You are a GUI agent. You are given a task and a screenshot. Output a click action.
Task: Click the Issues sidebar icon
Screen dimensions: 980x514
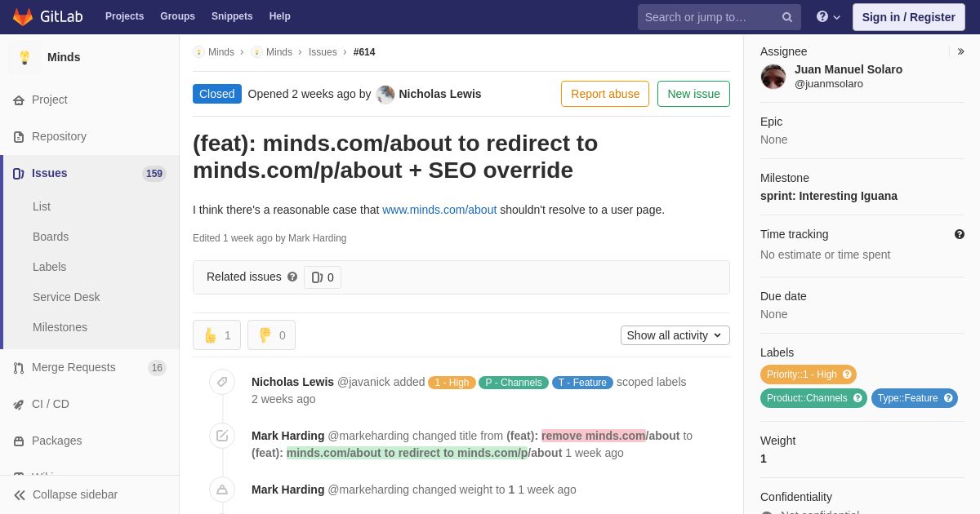click(x=19, y=174)
